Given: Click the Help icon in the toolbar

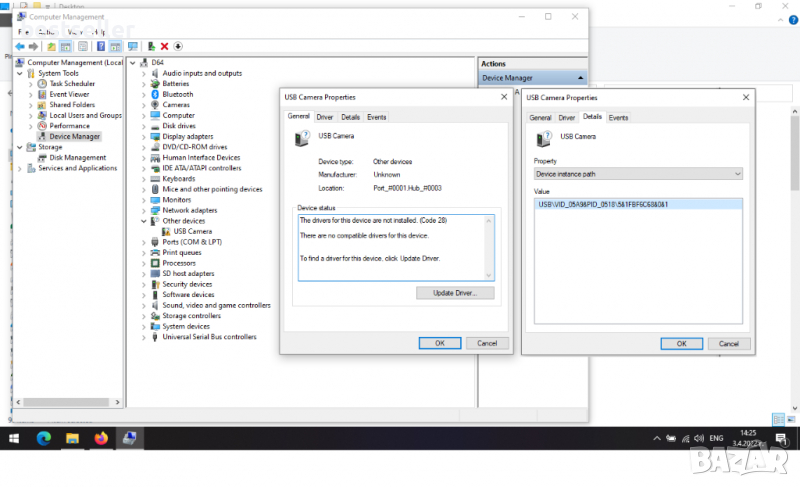Looking at the screenshot, I should (101, 46).
